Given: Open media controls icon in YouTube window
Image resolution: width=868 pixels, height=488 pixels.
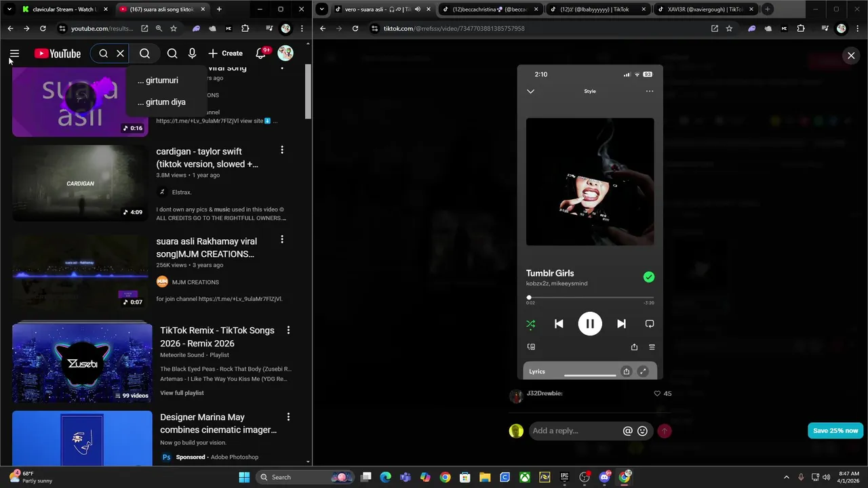Looking at the screenshot, I should [270, 28].
